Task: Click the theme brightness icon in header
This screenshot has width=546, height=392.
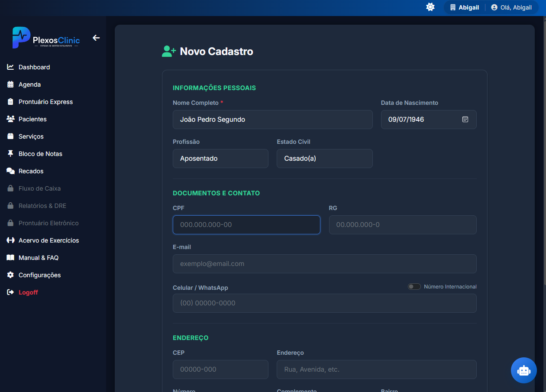Action: (x=430, y=7)
